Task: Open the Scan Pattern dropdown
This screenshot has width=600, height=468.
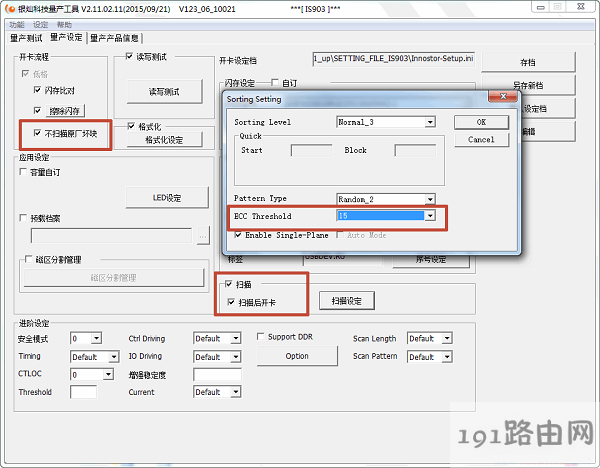Action: point(447,357)
